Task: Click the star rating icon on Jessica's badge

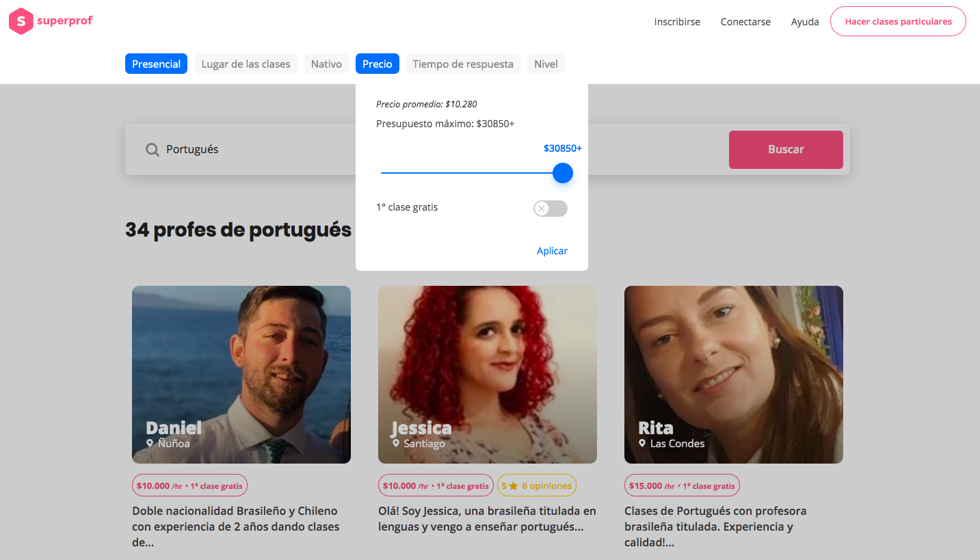Action: pyautogui.click(x=514, y=486)
